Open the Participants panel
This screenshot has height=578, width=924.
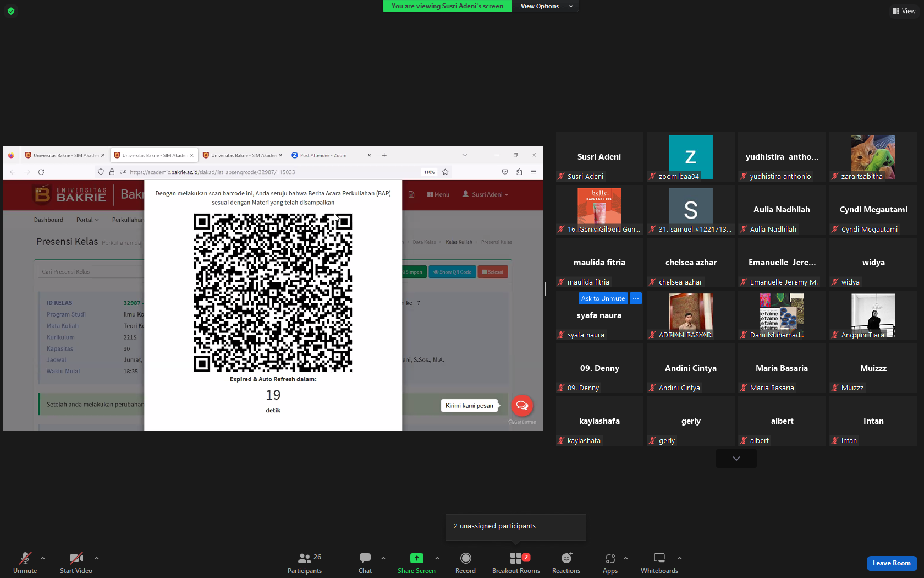tap(305, 563)
